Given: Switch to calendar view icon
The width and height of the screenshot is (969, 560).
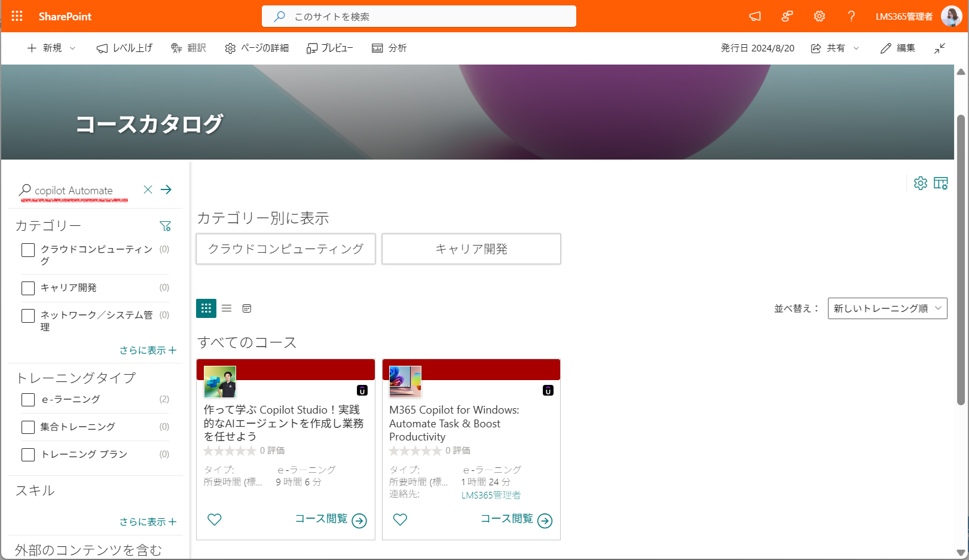Looking at the screenshot, I should click(247, 308).
